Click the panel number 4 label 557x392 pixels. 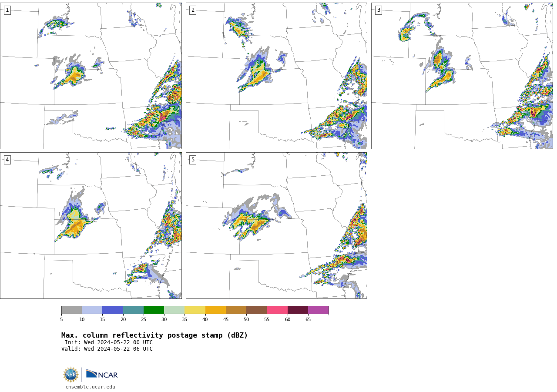pos(7,160)
